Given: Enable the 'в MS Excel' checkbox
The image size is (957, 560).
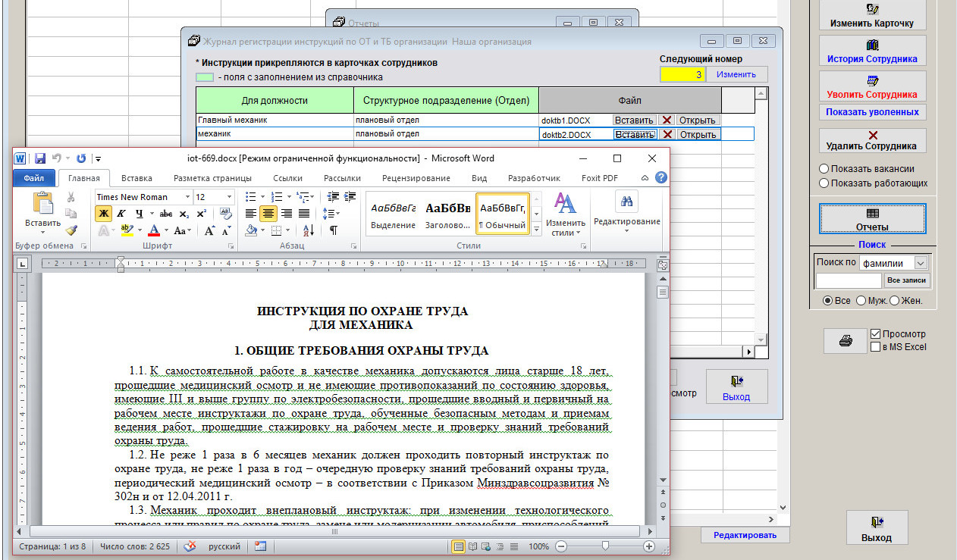Looking at the screenshot, I should click(876, 347).
